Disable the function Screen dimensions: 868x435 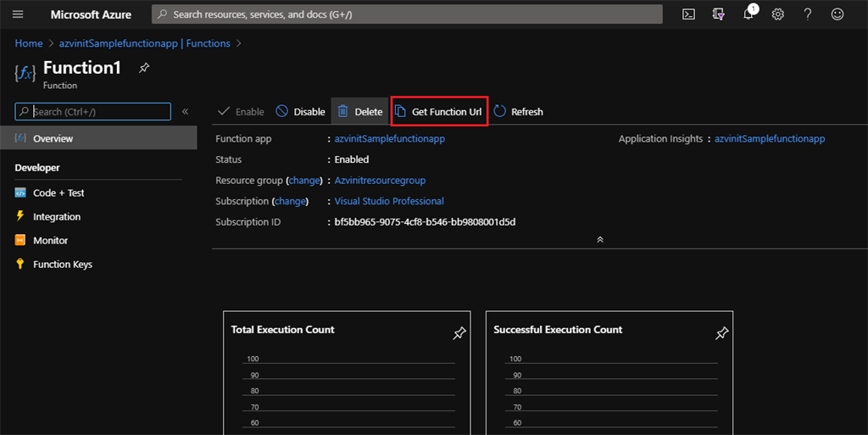pos(301,111)
